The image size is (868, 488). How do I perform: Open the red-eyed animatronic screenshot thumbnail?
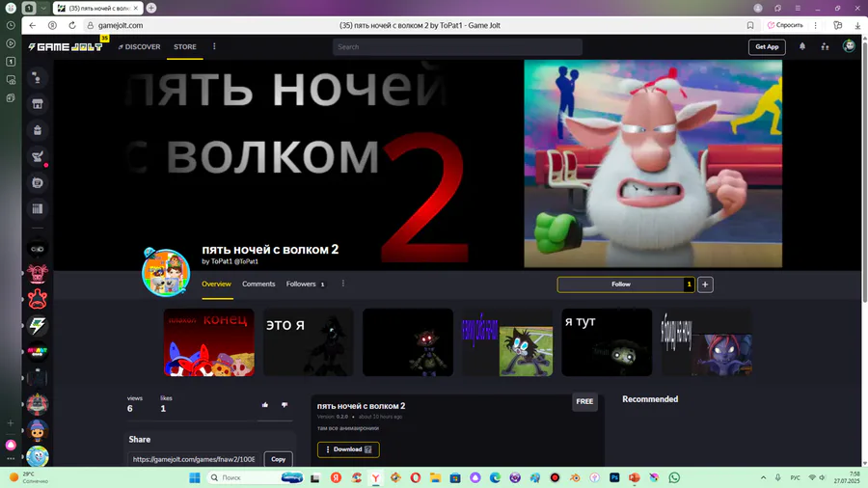[408, 342]
